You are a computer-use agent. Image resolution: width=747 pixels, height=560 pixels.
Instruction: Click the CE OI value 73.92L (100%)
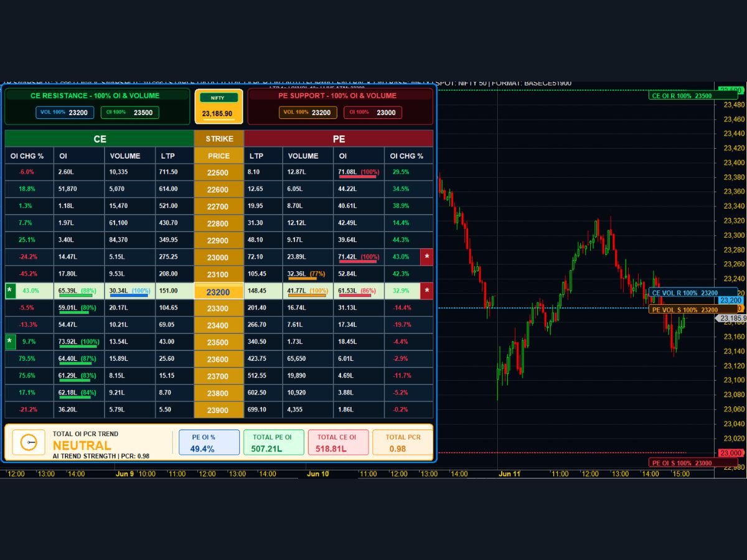pos(79,342)
